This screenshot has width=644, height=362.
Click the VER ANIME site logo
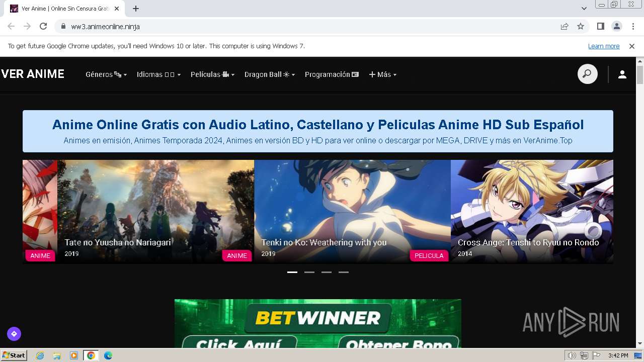[33, 74]
